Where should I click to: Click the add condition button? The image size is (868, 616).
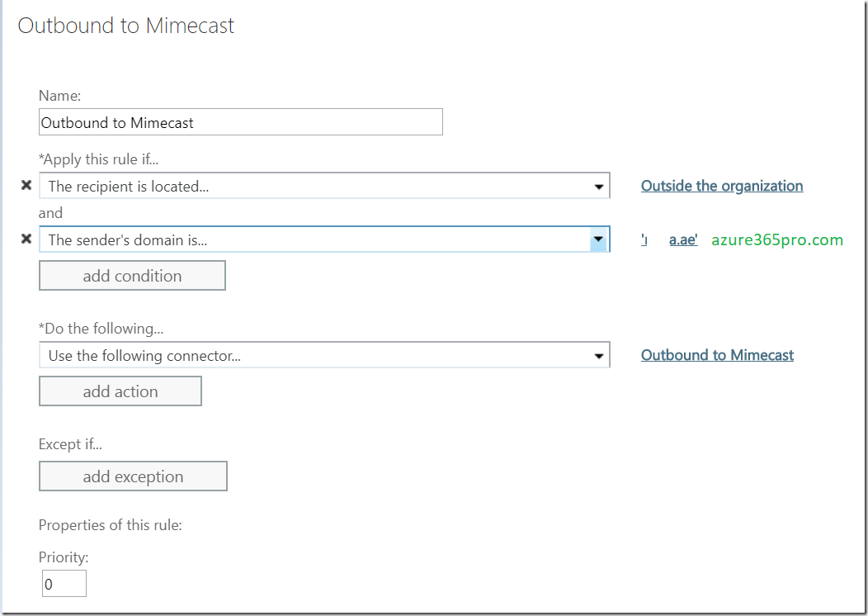coord(132,275)
